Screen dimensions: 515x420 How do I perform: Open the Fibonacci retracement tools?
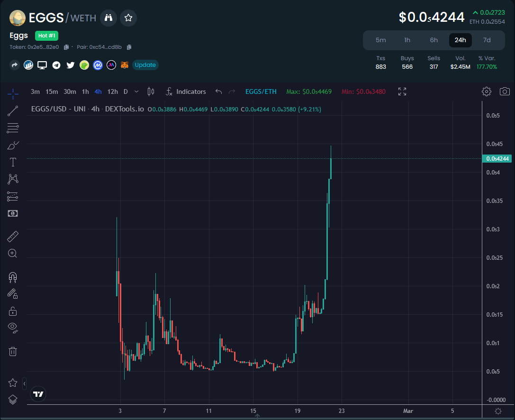13,128
